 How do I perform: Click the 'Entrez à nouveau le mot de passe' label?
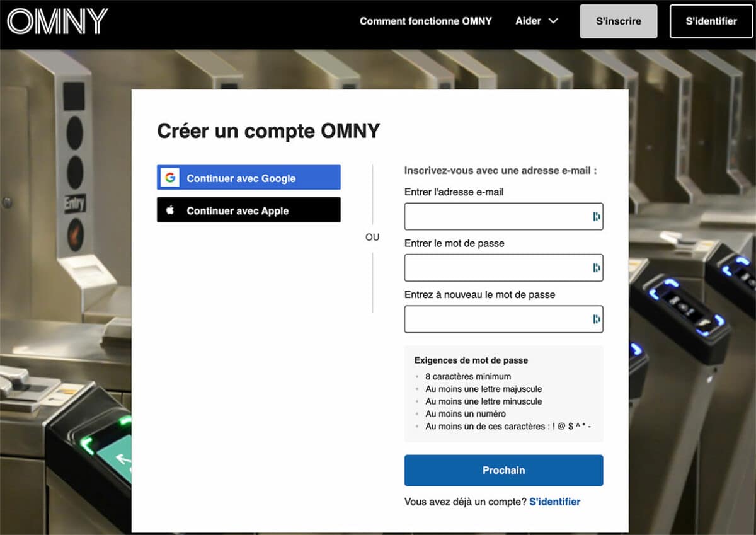pos(480,294)
